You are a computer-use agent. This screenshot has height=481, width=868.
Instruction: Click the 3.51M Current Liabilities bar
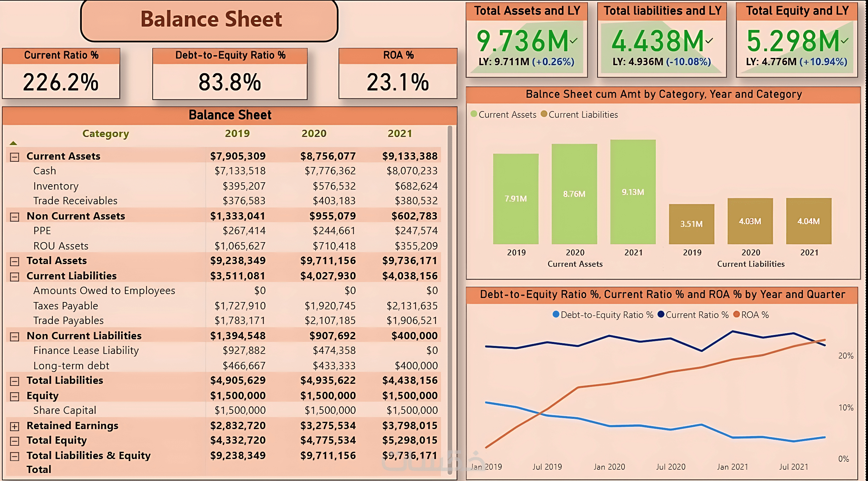[691, 224]
